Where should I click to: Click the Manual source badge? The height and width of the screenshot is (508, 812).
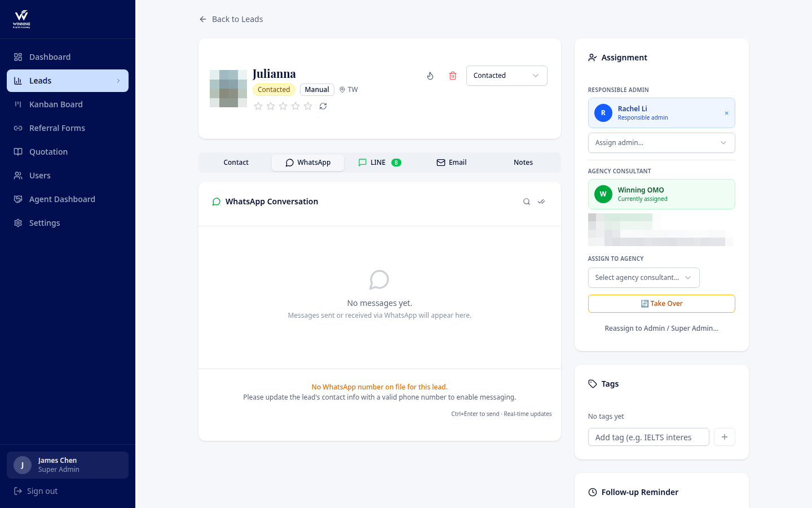tap(317, 90)
